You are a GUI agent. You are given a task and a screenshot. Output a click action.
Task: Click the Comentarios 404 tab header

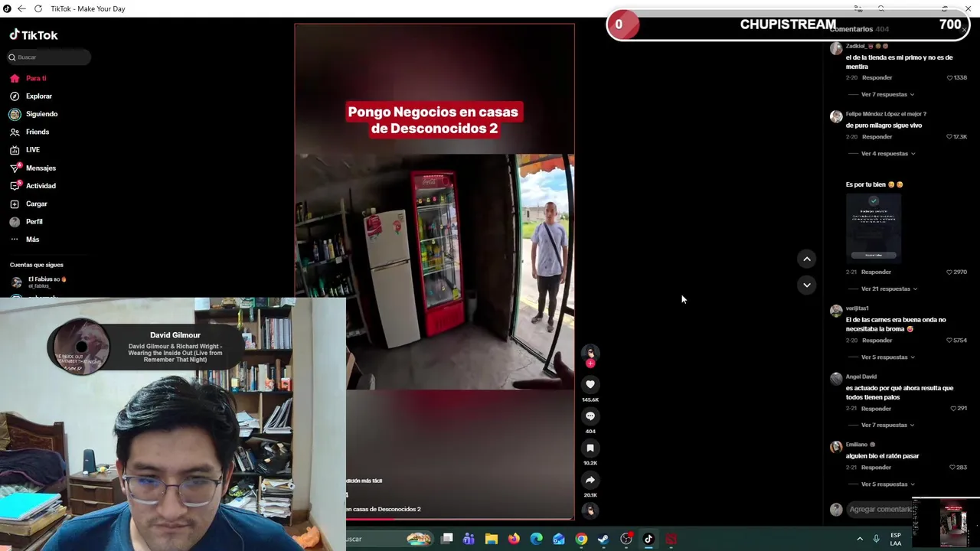[860, 29]
